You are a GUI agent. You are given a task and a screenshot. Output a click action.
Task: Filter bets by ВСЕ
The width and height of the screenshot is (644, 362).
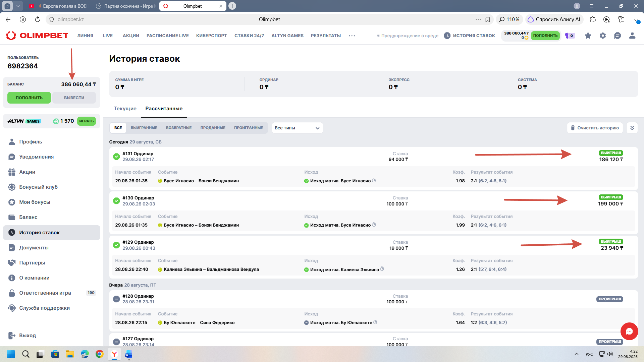pyautogui.click(x=118, y=128)
